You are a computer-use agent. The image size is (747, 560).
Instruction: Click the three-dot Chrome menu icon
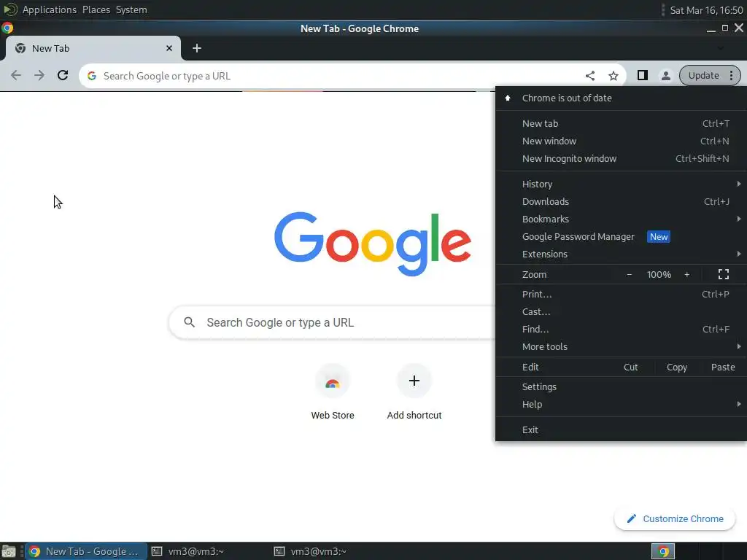pyautogui.click(x=731, y=75)
